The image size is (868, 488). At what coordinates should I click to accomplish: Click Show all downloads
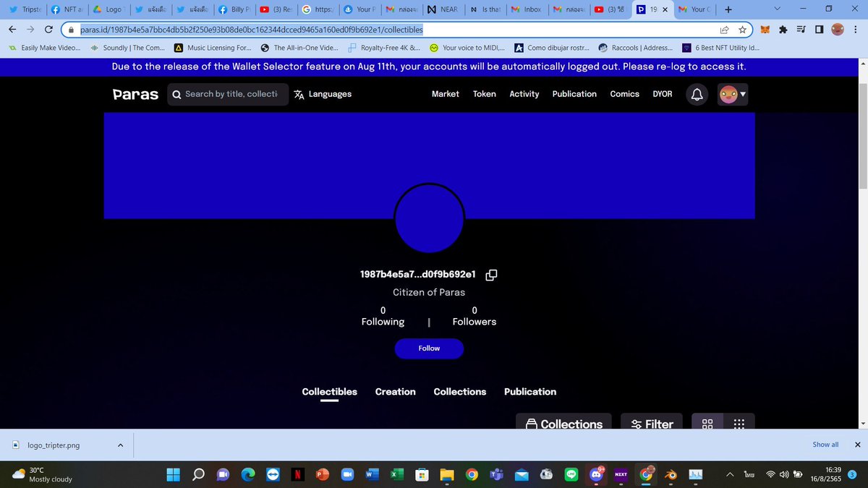[825, 445]
